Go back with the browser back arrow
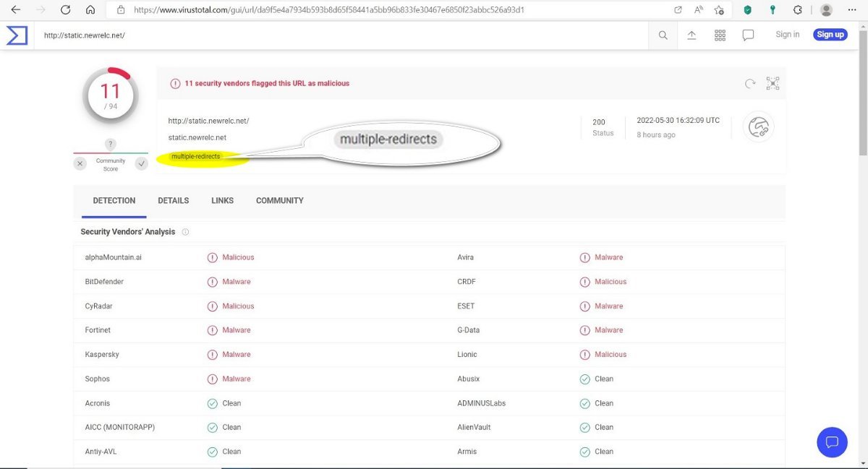Image resolution: width=868 pixels, height=469 pixels. pos(16,10)
